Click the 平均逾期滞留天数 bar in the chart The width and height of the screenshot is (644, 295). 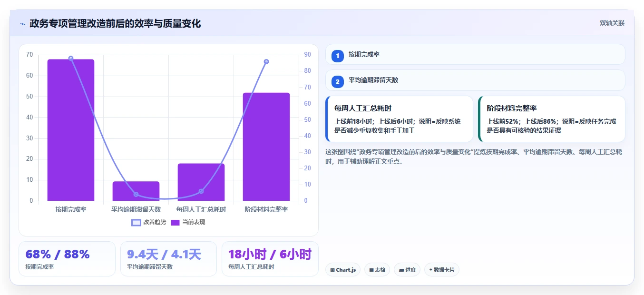point(136,191)
